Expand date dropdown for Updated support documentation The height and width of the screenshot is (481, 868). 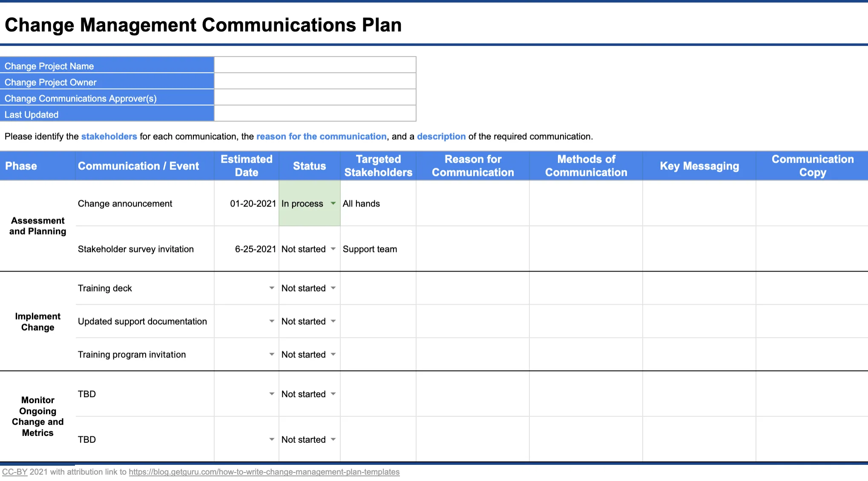pyautogui.click(x=272, y=321)
